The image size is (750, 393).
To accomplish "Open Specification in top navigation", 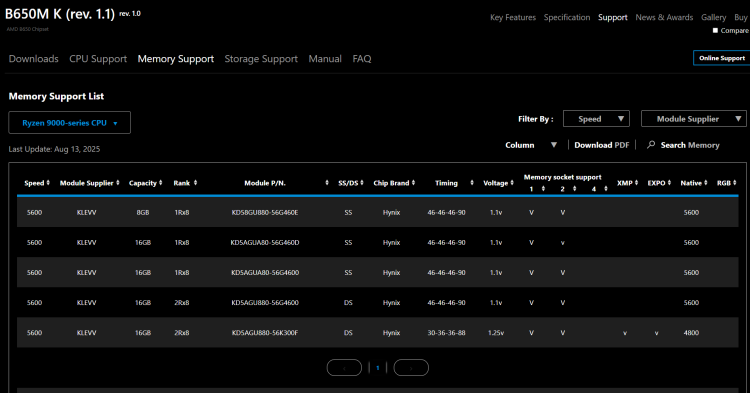I will tap(567, 17).
